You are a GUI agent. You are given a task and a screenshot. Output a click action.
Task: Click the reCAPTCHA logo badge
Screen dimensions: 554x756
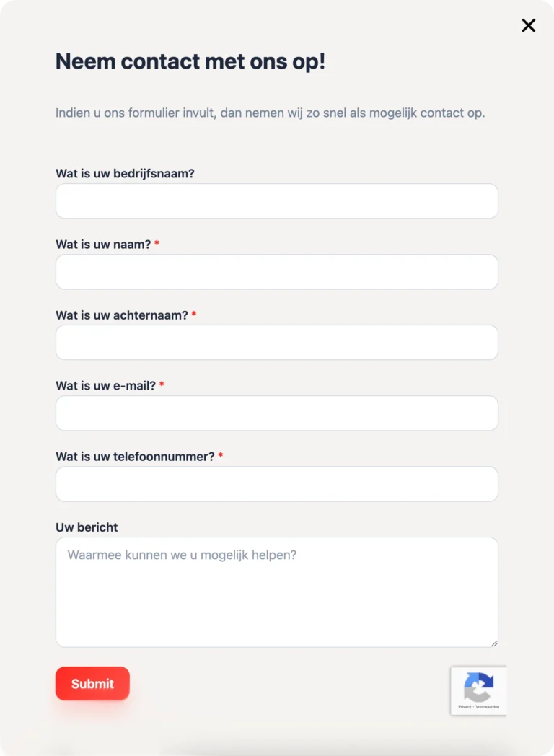478,687
